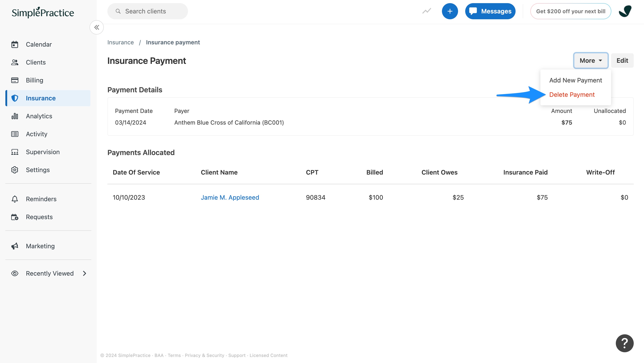Click the Client Name column header

[x=219, y=173]
